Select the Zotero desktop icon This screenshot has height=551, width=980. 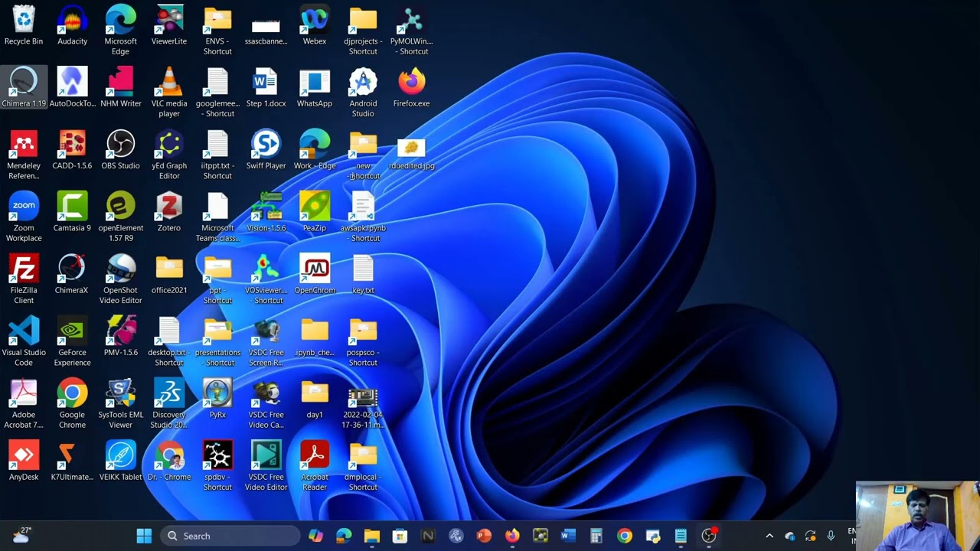169,212
